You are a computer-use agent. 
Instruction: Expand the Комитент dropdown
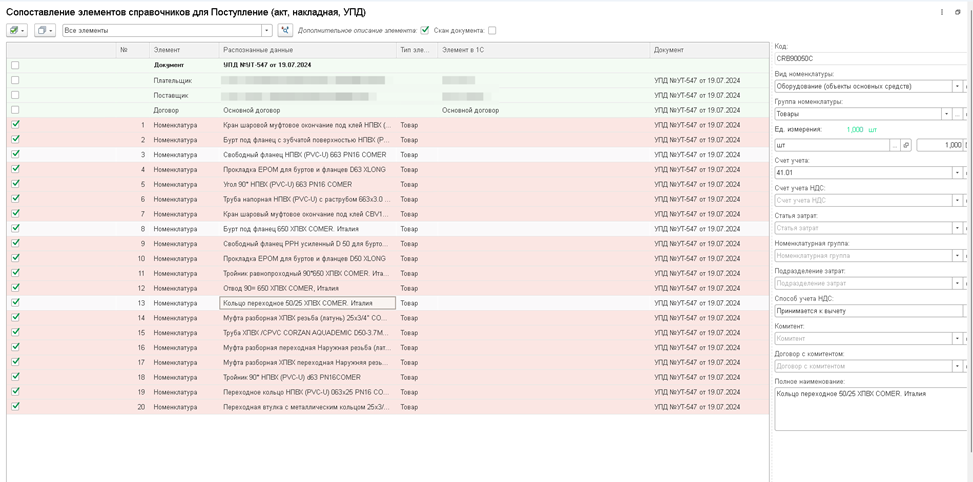tap(957, 339)
